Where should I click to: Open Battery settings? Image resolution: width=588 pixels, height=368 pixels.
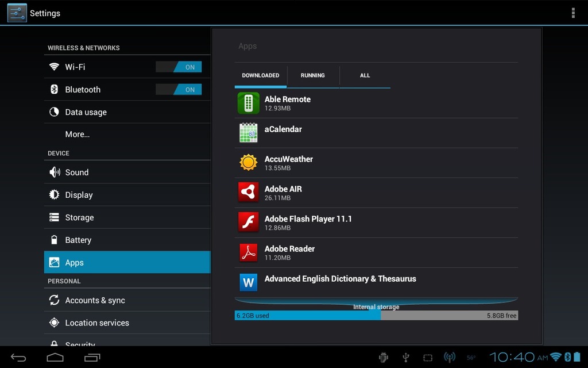(x=127, y=240)
